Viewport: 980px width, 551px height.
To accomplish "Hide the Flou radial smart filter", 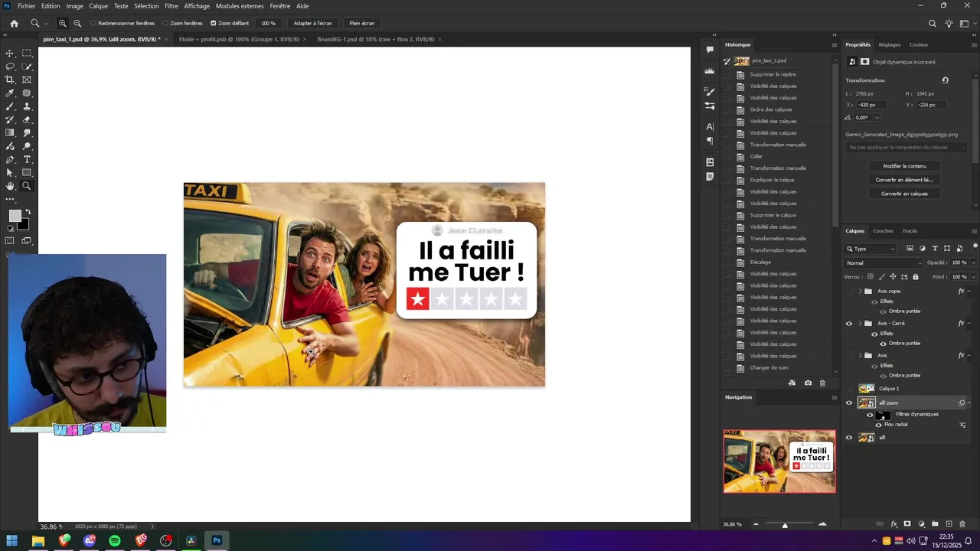I will pos(878,425).
